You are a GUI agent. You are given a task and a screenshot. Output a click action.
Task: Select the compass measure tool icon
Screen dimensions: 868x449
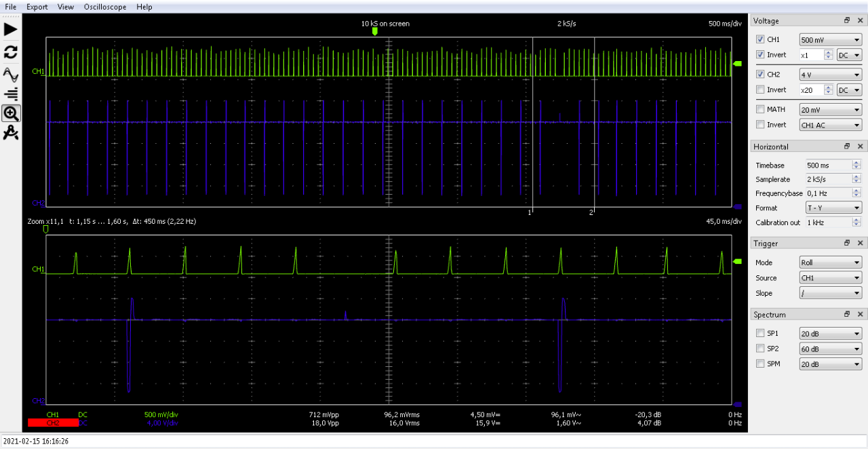[11, 134]
